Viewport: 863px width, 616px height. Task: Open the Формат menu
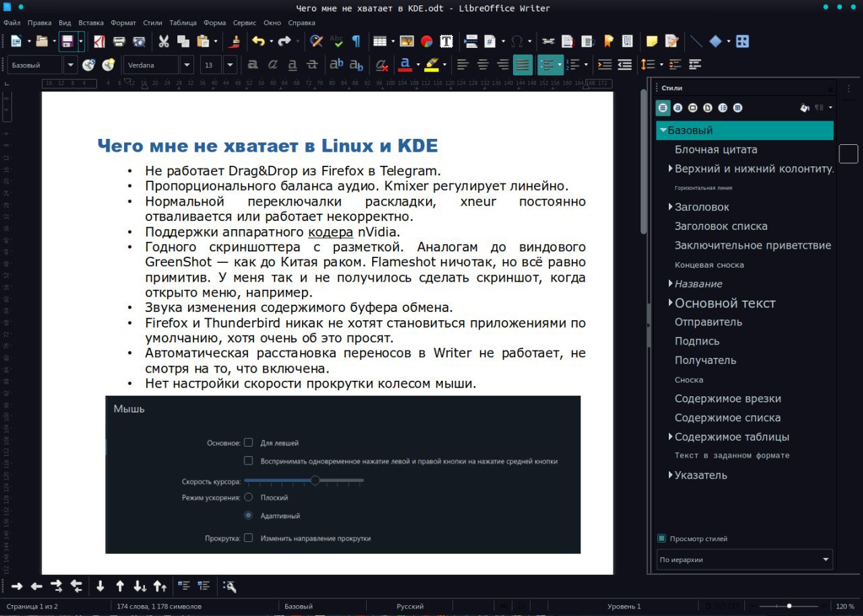click(x=123, y=23)
